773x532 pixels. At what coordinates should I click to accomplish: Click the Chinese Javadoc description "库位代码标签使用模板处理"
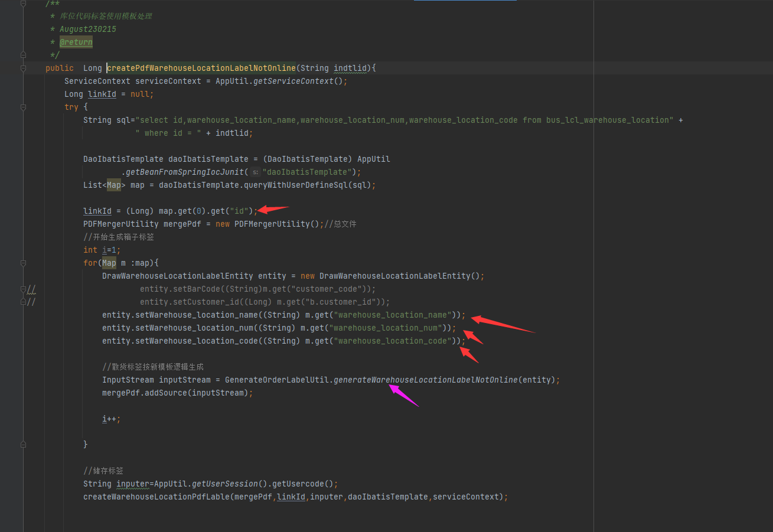point(106,16)
